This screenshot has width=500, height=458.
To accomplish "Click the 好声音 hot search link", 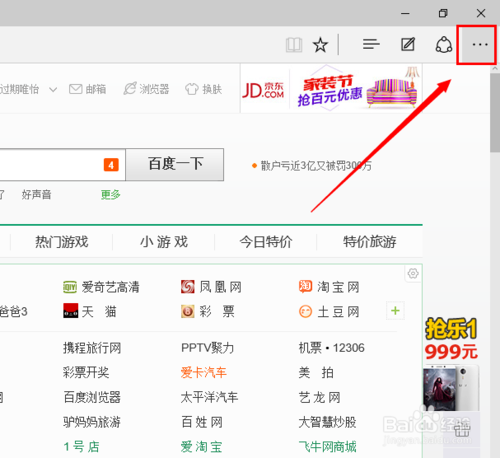I will pyautogui.click(x=36, y=194).
